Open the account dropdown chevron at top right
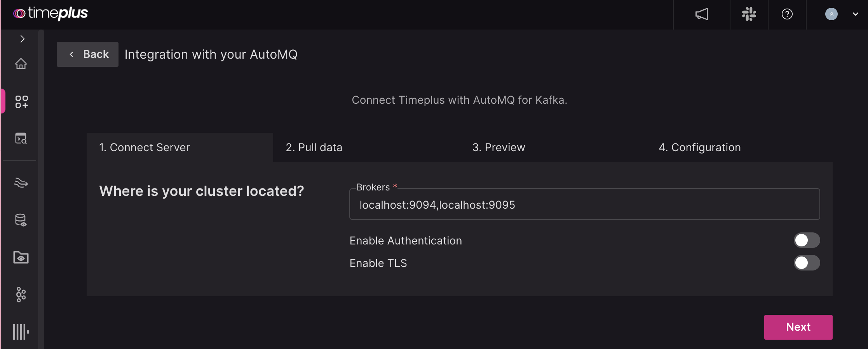Screen dimensions: 868x349 (x=855, y=14)
